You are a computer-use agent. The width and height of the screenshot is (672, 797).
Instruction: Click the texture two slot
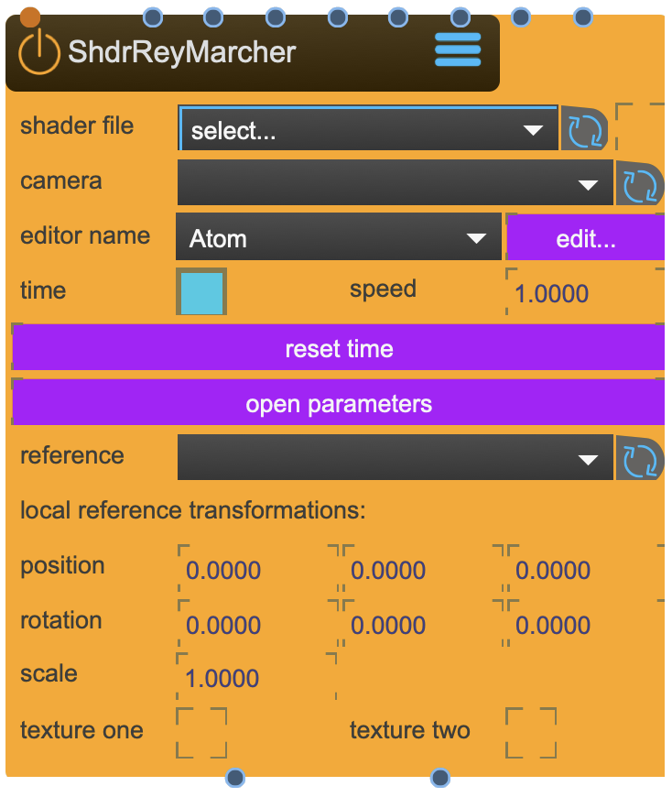tap(530, 732)
